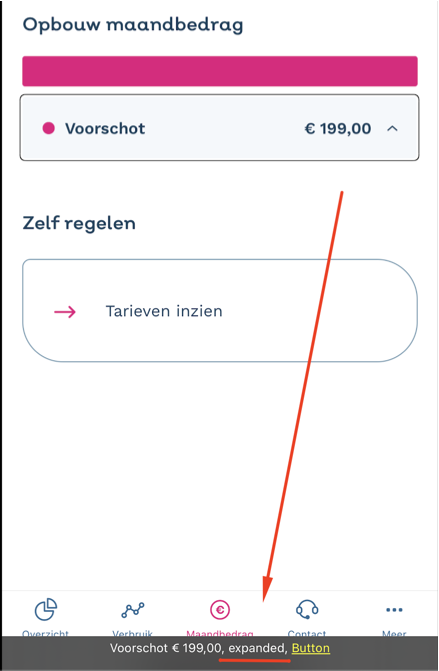439x671 pixels.
Task: Collapse the Voorschot row using the chevron
Action: 392,128
